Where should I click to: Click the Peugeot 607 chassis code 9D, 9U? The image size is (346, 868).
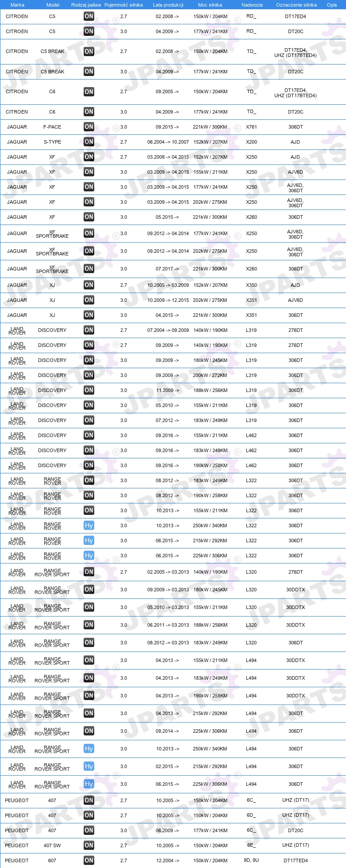[251, 860]
